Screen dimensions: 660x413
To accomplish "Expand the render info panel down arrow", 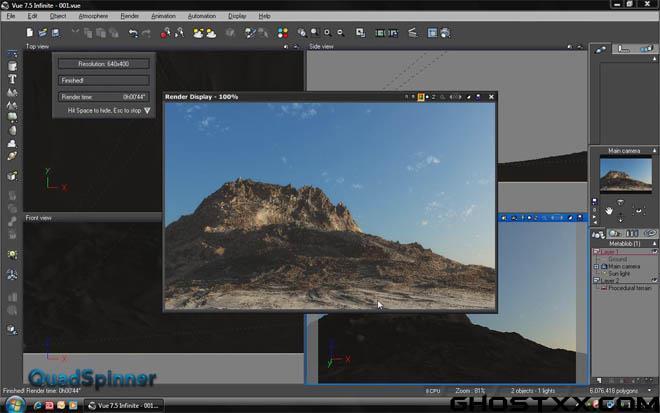I will (x=147, y=111).
